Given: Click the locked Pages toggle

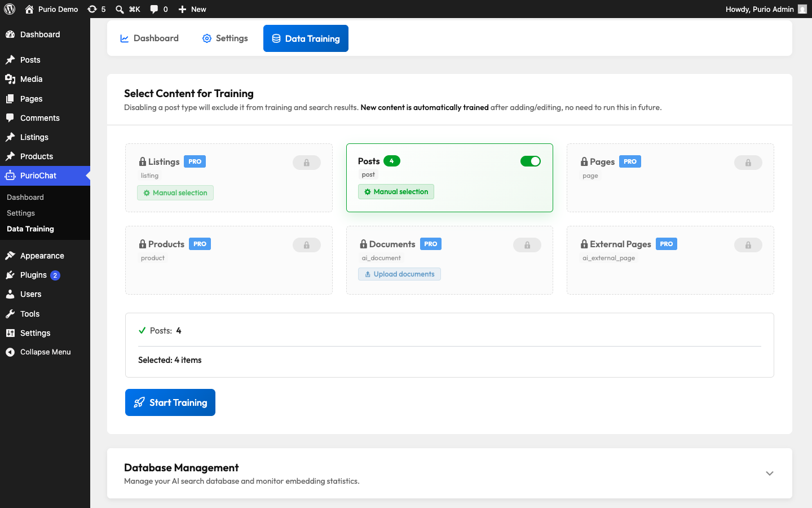Looking at the screenshot, I should pos(748,163).
